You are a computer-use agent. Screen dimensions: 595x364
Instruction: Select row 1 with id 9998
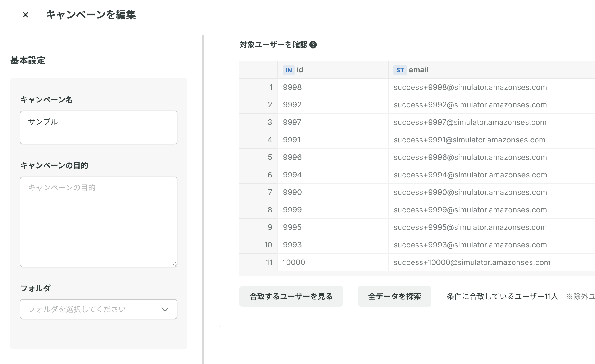coord(271,87)
